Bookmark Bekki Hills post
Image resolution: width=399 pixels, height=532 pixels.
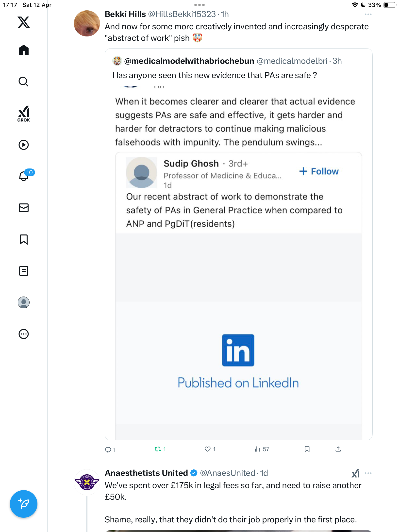point(307,449)
